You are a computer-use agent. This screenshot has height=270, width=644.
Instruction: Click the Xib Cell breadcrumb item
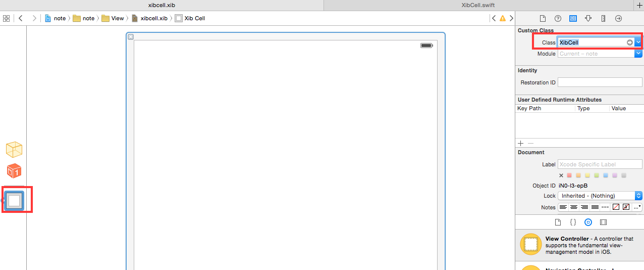click(x=190, y=18)
